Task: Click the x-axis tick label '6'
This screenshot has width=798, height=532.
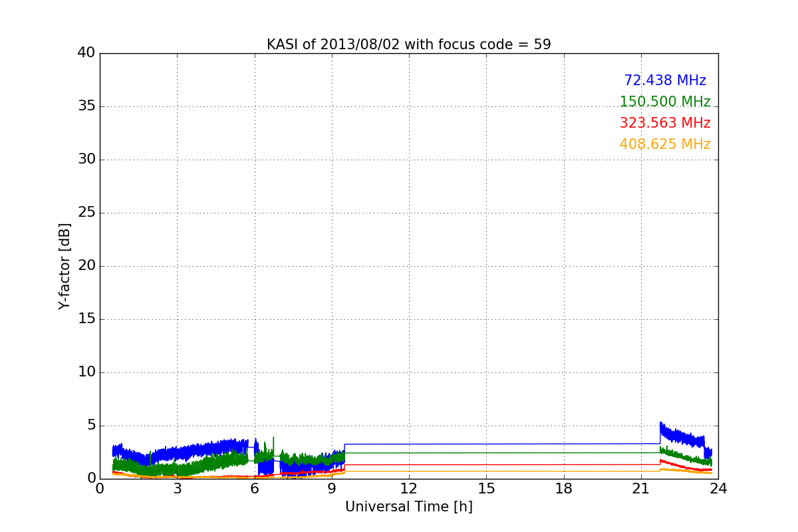Action: tap(255, 489)
